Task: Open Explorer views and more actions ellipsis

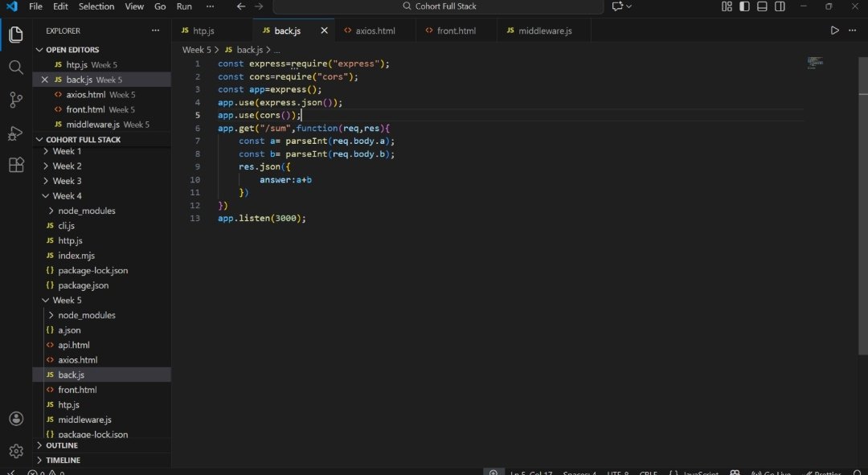Action: [156, 31]
